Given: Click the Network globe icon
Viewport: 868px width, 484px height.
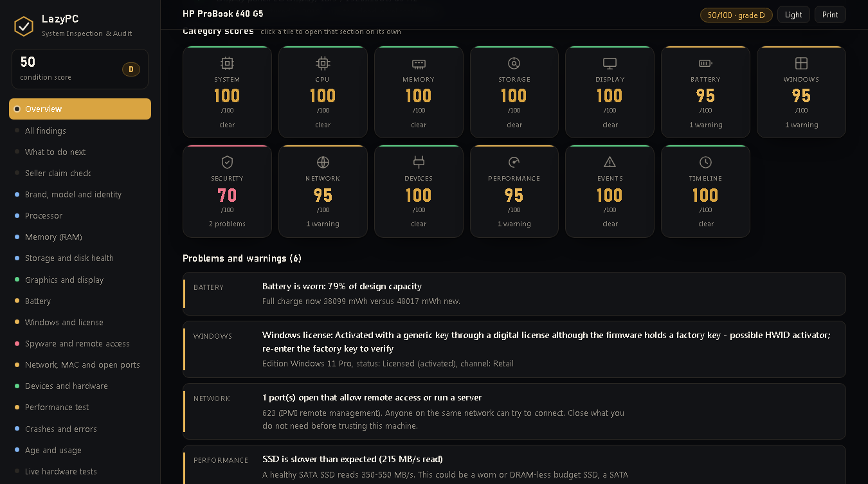Looking at the screenshot, I should click(x=323, y=162).
